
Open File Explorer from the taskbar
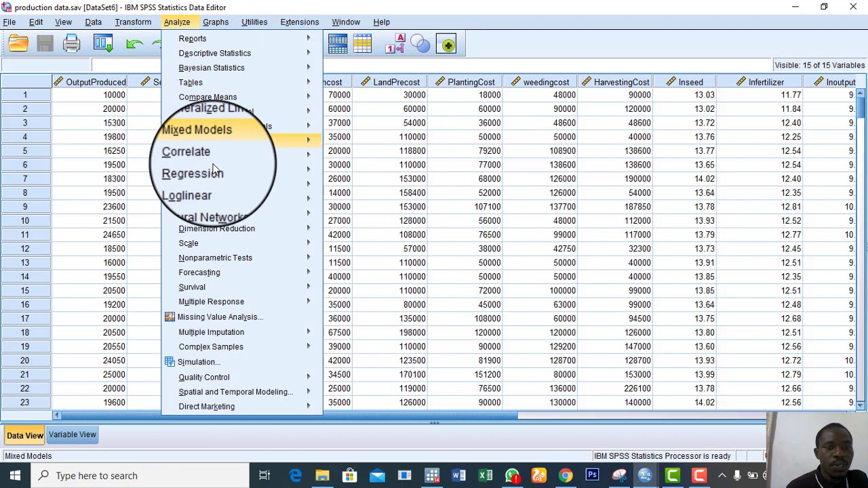322,475
